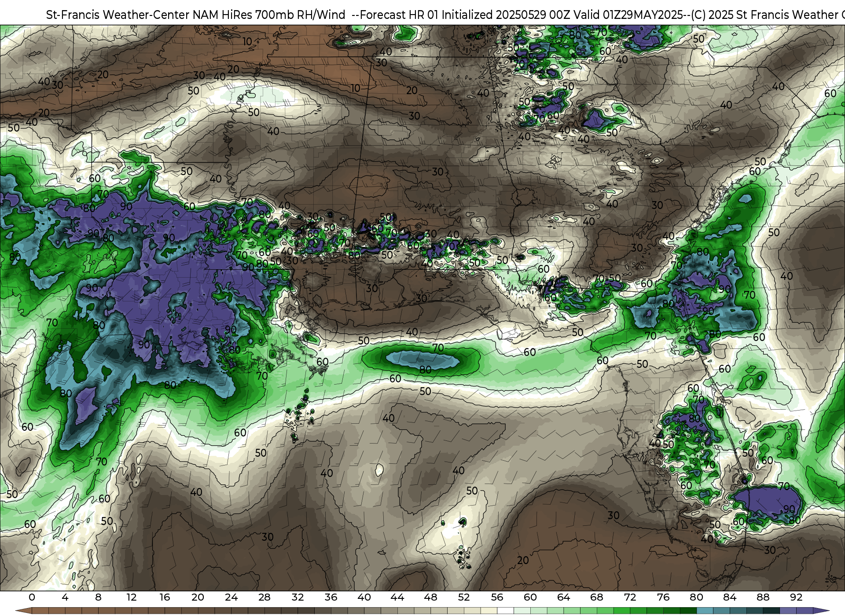Select the teal-blue swatch under colorbar label 80

tap(705, 611)
